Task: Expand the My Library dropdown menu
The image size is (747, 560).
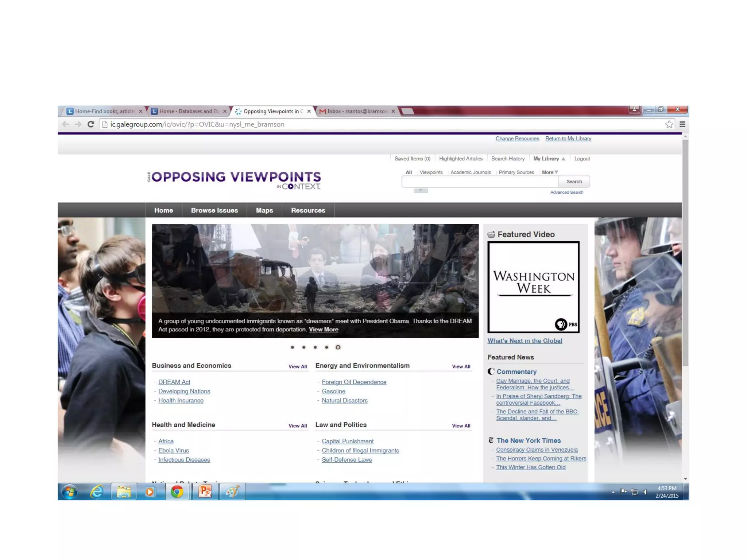Action: 549,159
